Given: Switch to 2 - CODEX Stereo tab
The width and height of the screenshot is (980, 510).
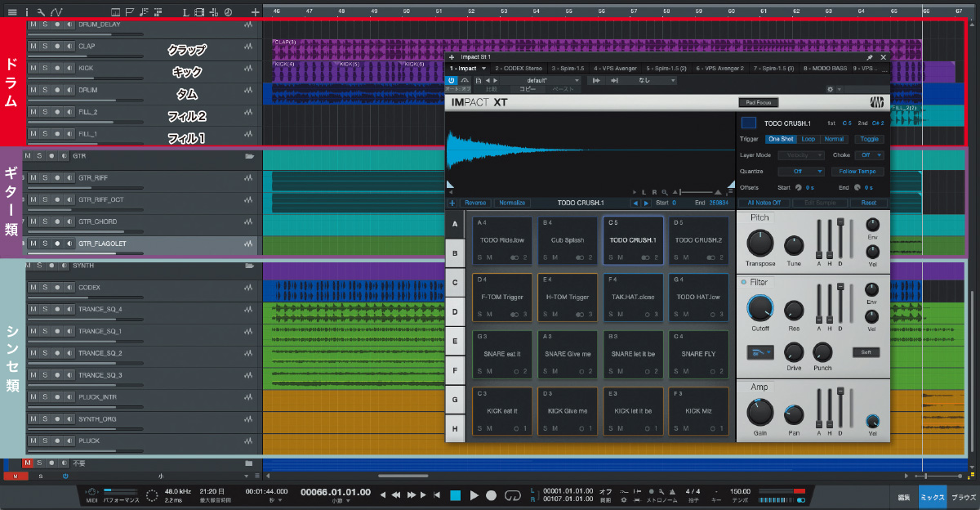Looking at the screenshot, I should click(x=519, y=69).
